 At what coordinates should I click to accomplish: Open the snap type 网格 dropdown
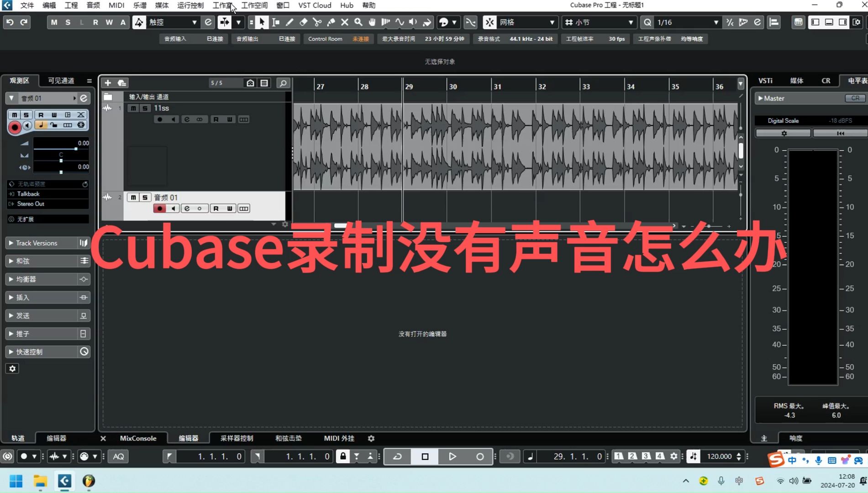(527, 22)
